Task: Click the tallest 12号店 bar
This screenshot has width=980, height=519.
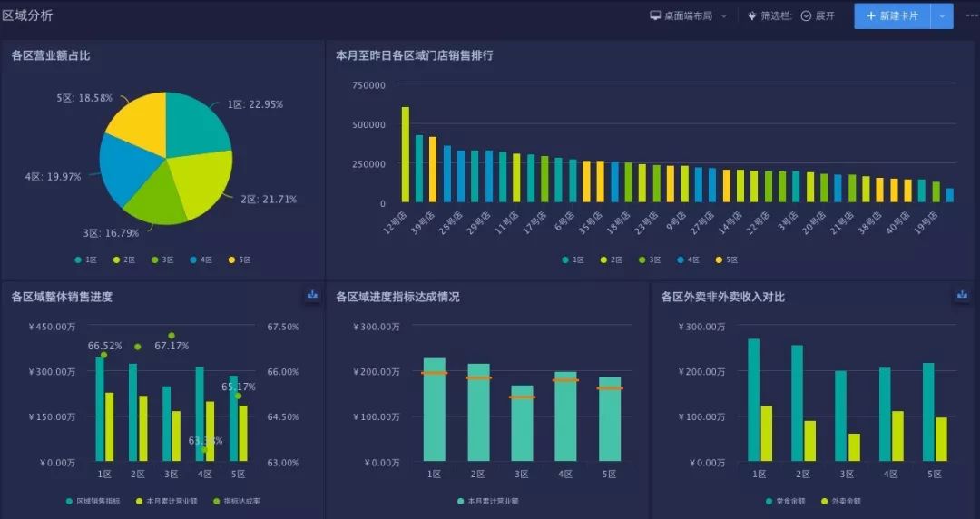Action: (405, 154)
